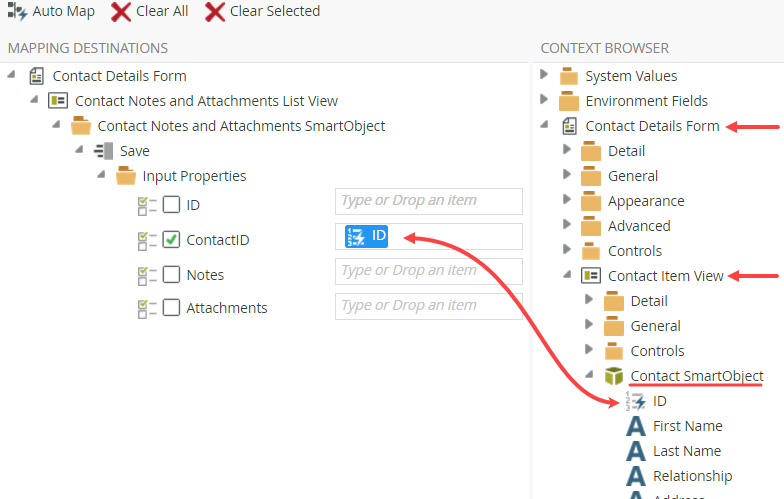Collapse the Contact SmartObject node
784x499 pixels.
pos(590,375)
